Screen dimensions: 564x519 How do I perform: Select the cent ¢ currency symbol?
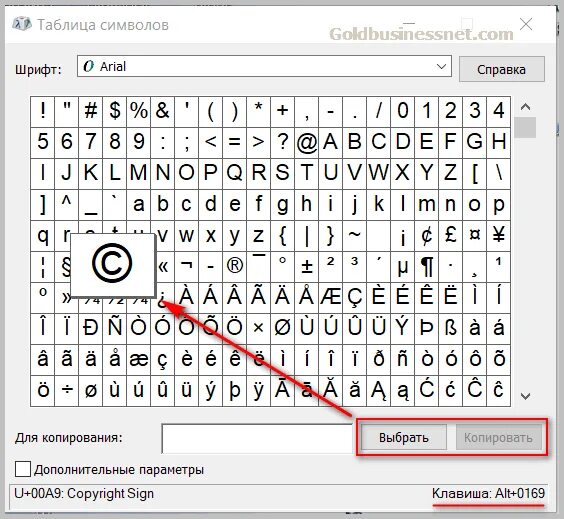coord(427,236)
